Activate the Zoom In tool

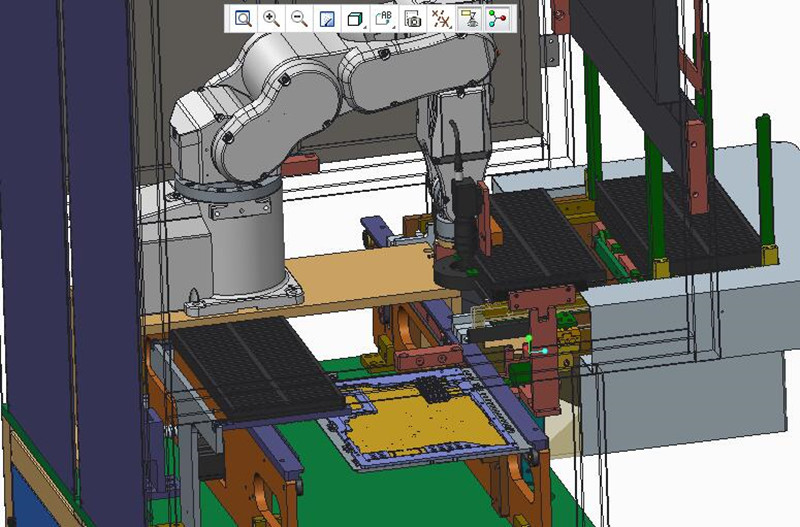coord(271,18)
